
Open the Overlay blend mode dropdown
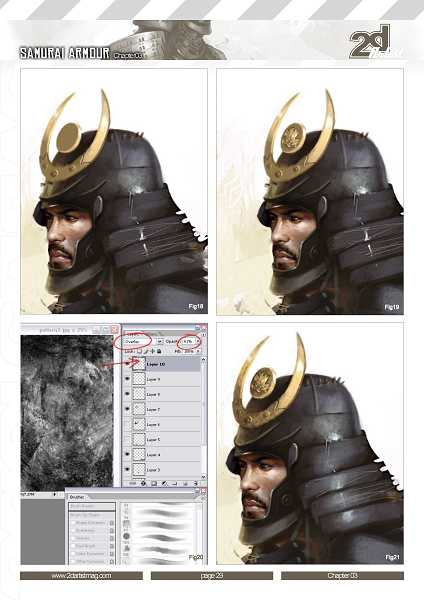coord(160,341)
